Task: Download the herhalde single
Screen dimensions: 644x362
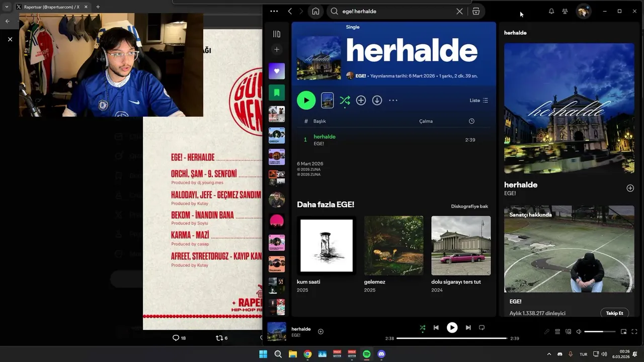Action: click(x=377, y=100)
